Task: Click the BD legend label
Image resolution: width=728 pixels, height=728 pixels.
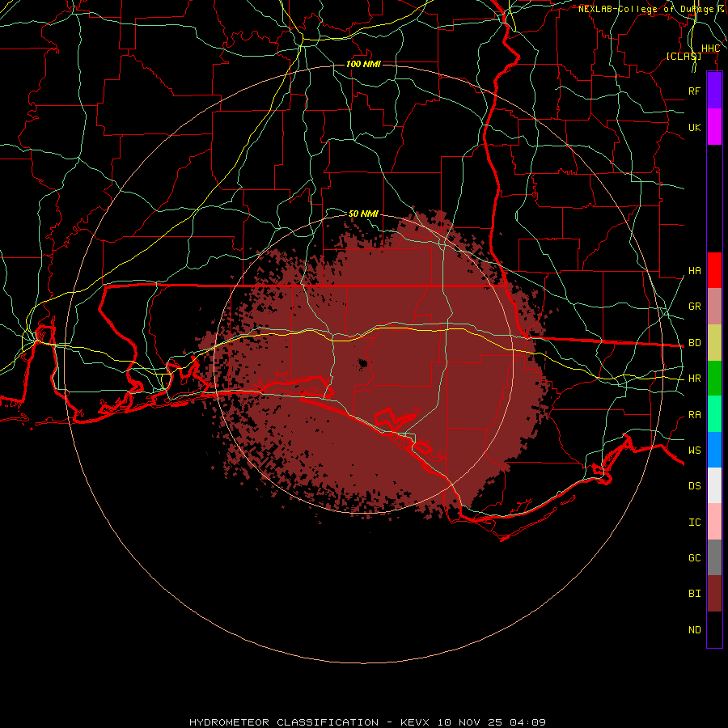Action: pos(695,343)
